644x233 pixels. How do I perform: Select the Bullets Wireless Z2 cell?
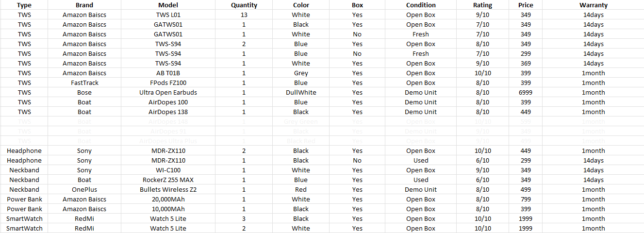click(168, 189)
